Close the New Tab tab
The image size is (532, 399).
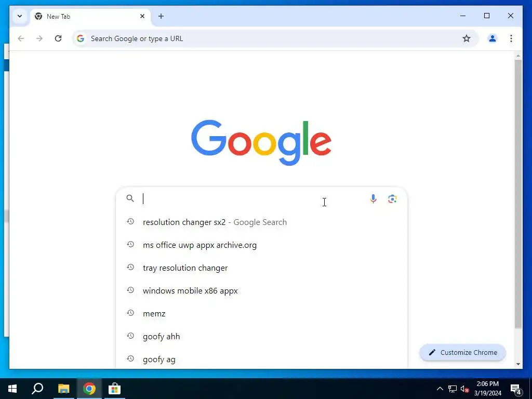coord(142,16)
